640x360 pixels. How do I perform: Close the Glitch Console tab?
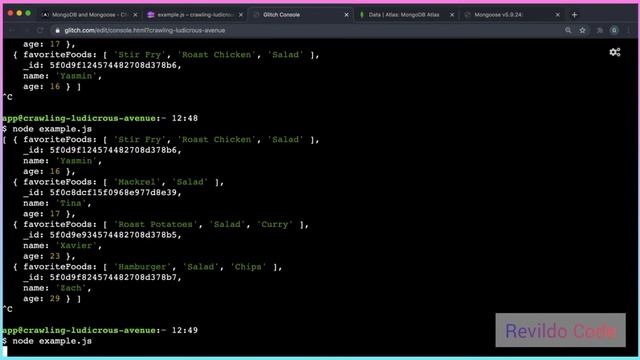tap(347, 15)
